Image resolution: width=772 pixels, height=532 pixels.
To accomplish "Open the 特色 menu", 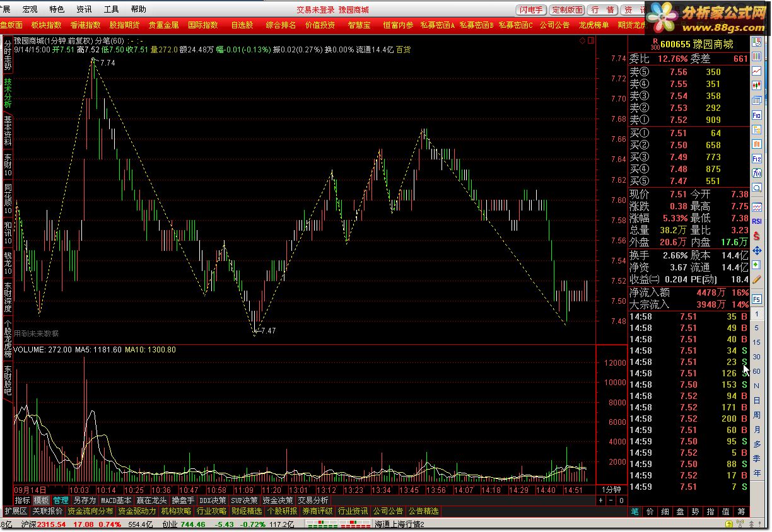I will tap(57, 9).
